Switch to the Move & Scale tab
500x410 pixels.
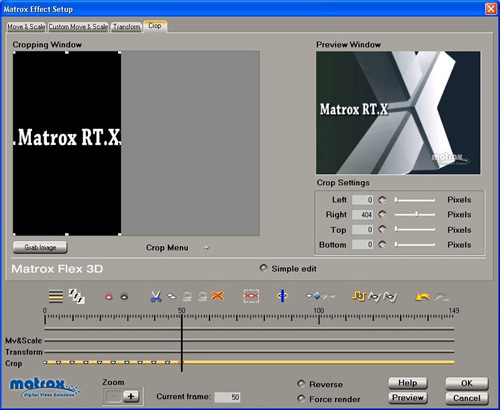(26, 27)
